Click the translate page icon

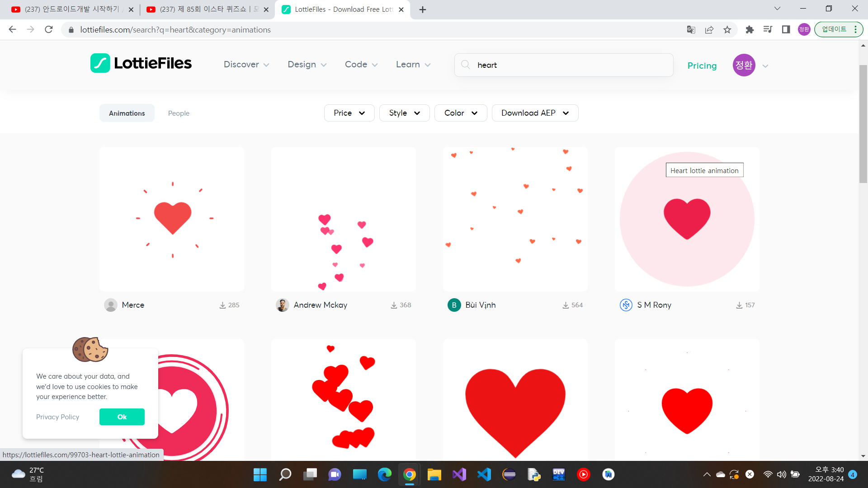pos(691,30)
